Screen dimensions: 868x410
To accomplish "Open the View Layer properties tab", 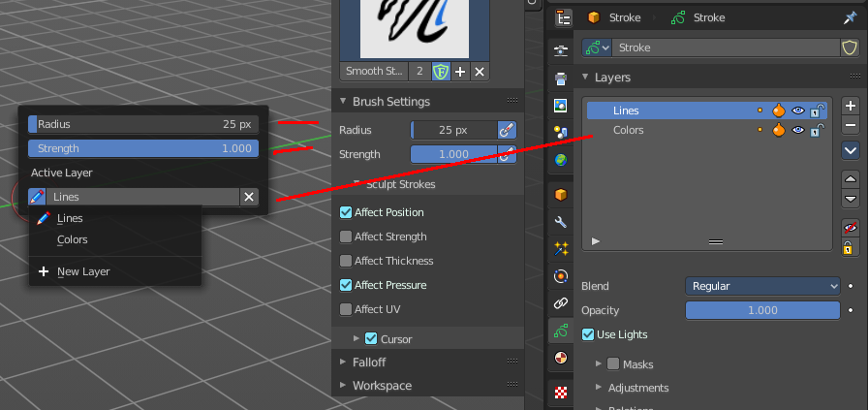I will 561,106.
